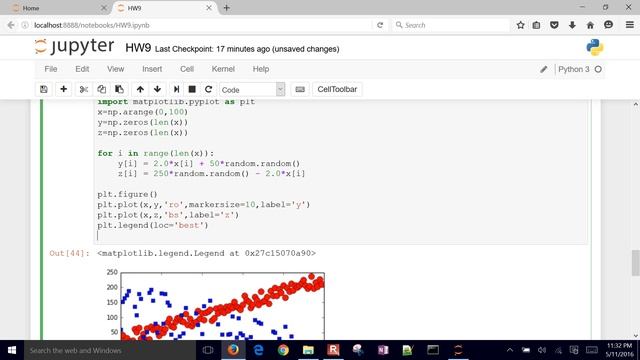The height and width of the screenshot is (360, 640).
Task: Select the HW9 browser tab
Action: (163, 8)
